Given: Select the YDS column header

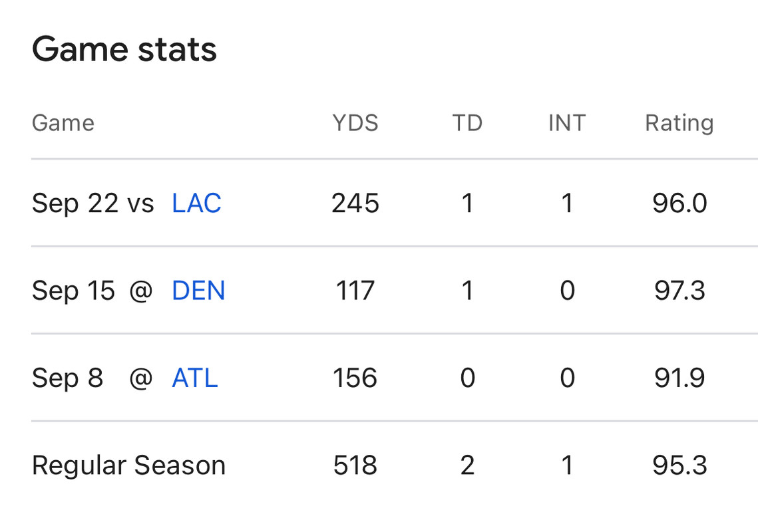Looking at the screenshot, I should click(x=355, y=123).
